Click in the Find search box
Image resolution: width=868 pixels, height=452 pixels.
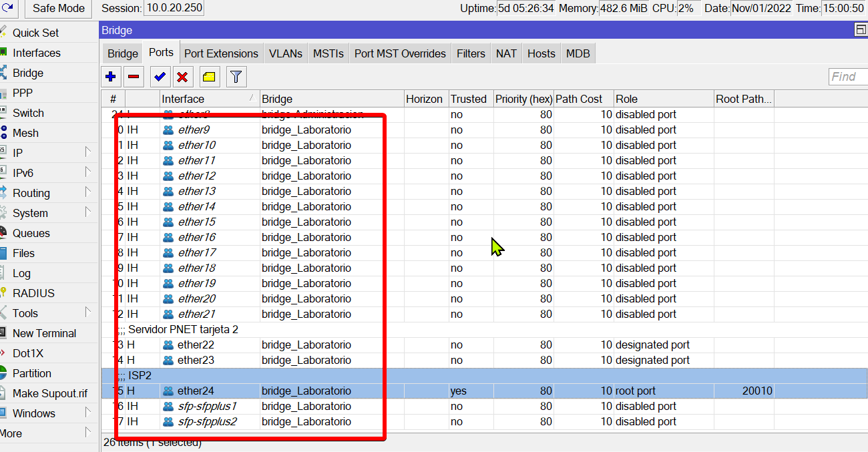pyautogui.click(x=847, y=77)
